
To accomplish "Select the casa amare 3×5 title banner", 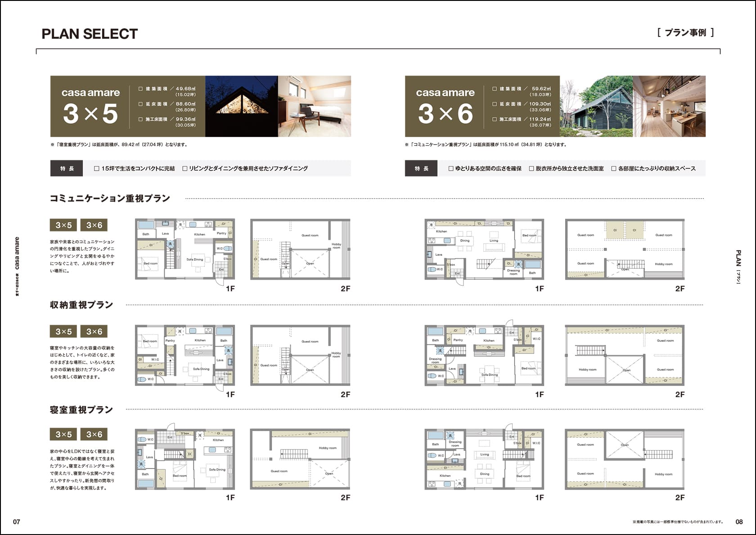I will [128, 106].
